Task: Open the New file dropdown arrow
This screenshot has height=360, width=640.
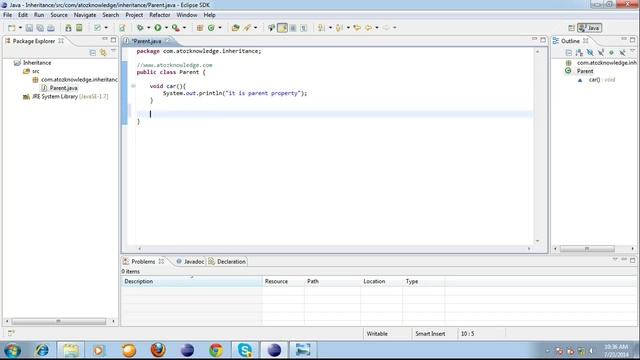Action: click(20, 28)
